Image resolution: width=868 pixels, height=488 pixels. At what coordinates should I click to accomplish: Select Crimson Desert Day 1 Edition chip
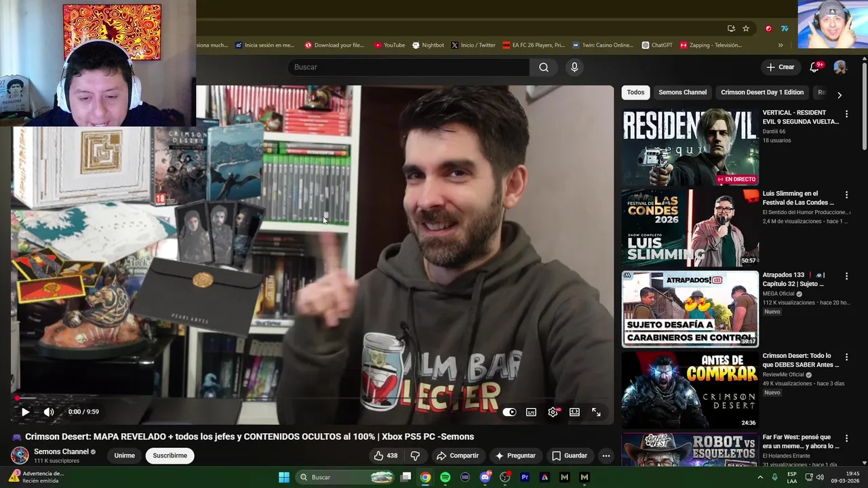click(x=762, y=92)
